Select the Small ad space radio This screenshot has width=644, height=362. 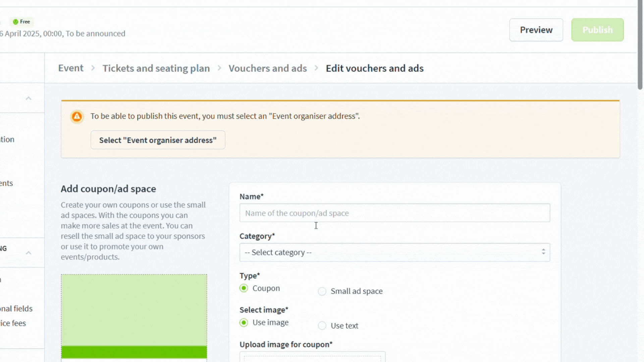322,291
